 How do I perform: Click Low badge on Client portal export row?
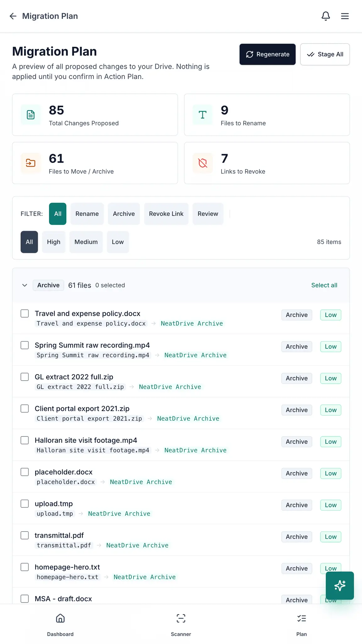click(331, 410)
